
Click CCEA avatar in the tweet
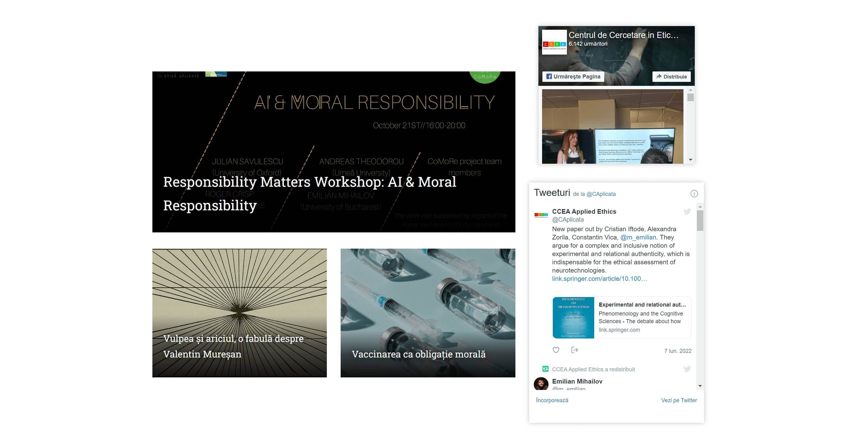(541, 215)
